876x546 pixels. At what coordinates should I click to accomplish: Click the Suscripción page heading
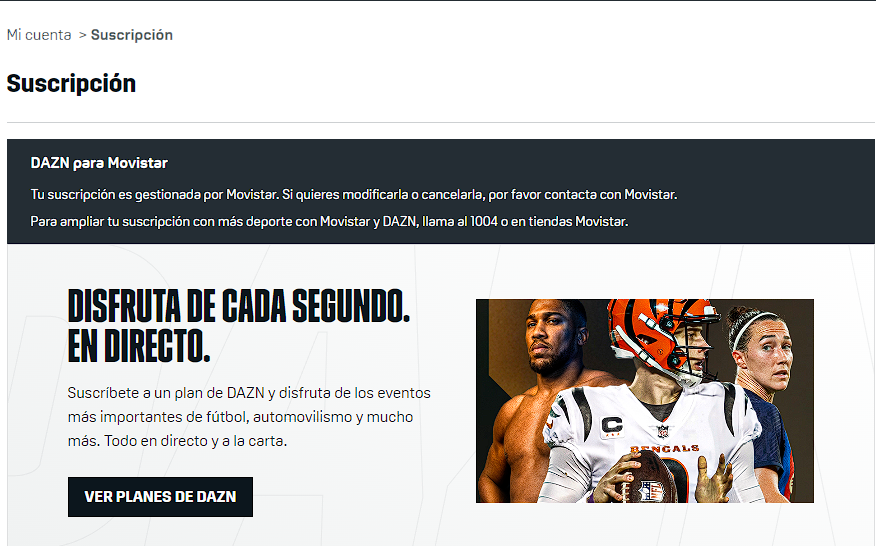click(71, 83)
